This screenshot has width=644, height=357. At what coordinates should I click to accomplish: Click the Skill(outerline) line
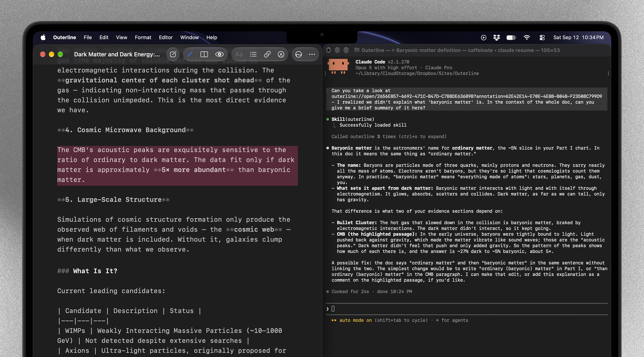pos(353,119)
